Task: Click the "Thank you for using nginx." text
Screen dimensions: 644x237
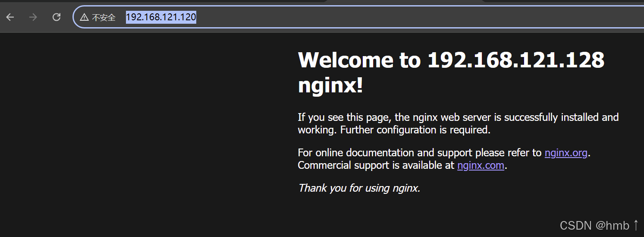Action: pos(359,188)
